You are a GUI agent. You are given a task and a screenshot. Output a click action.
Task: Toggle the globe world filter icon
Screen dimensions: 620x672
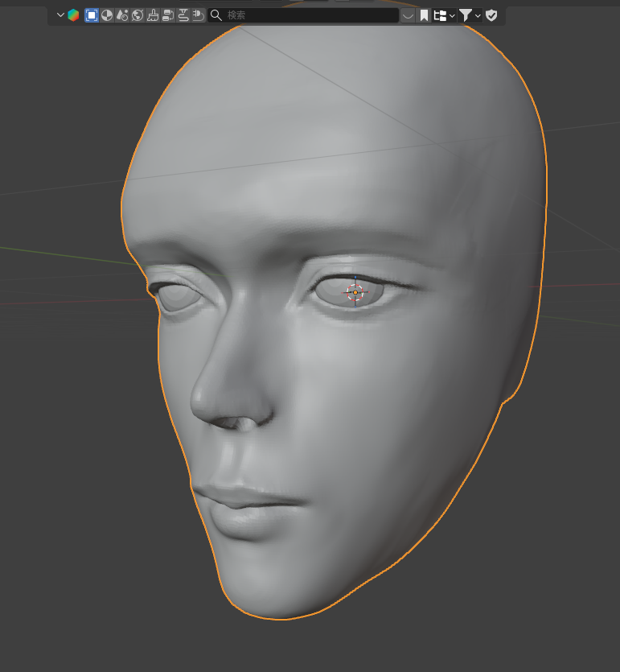click(x=138, y=15)
